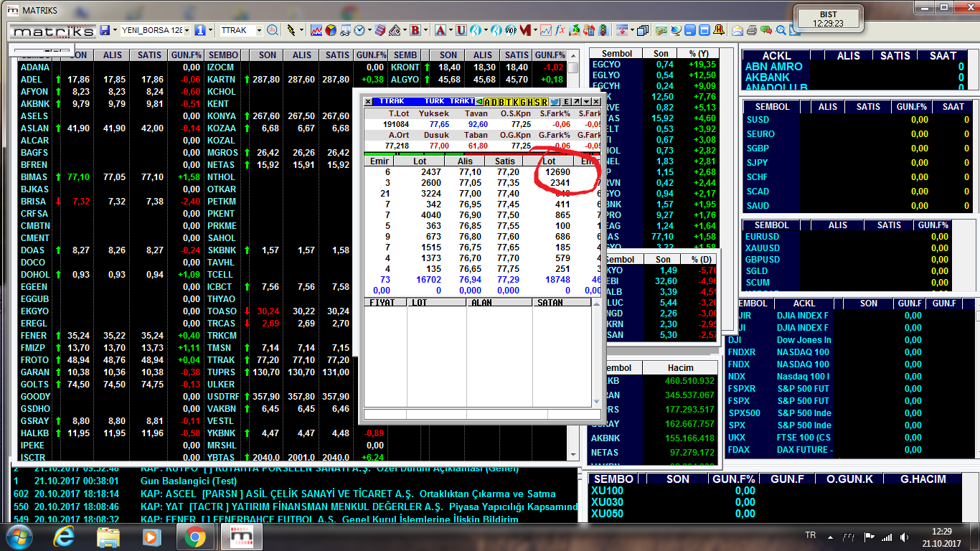Click the Windows Start button

point(19,537)
